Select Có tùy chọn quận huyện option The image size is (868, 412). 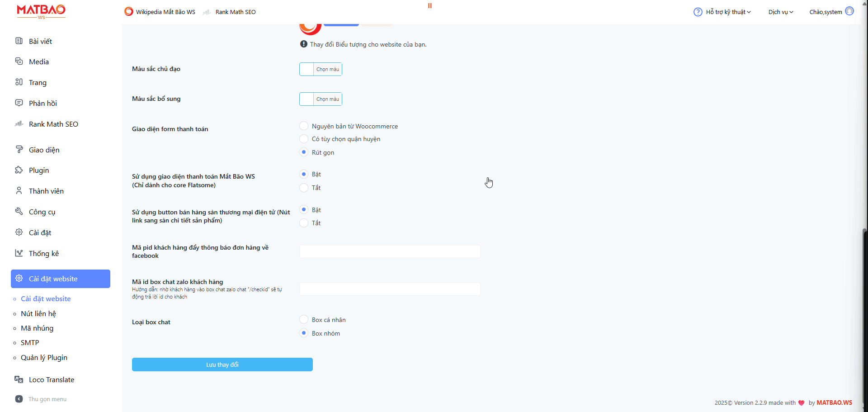coord(304,139)
